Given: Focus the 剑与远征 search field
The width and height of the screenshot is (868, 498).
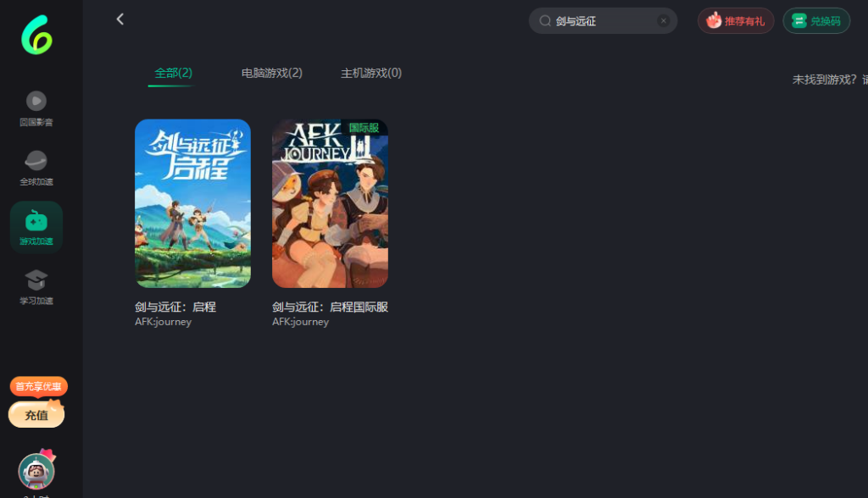Looking at the screenshot, I should click(604, 21).
